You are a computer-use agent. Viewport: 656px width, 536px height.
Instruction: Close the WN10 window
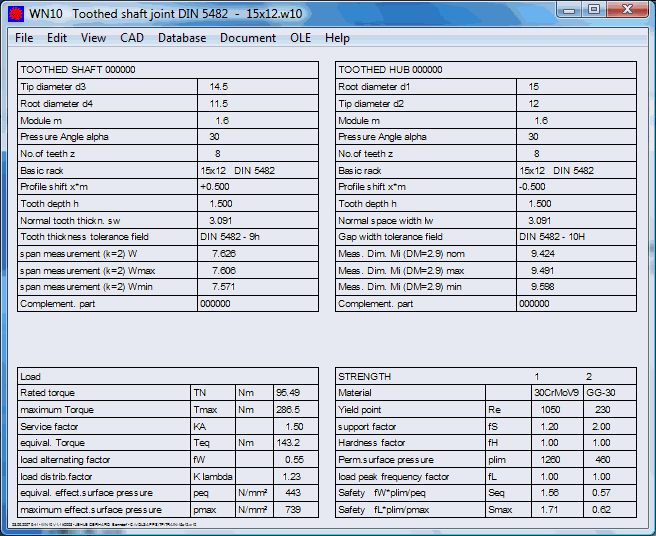[628, 10]
